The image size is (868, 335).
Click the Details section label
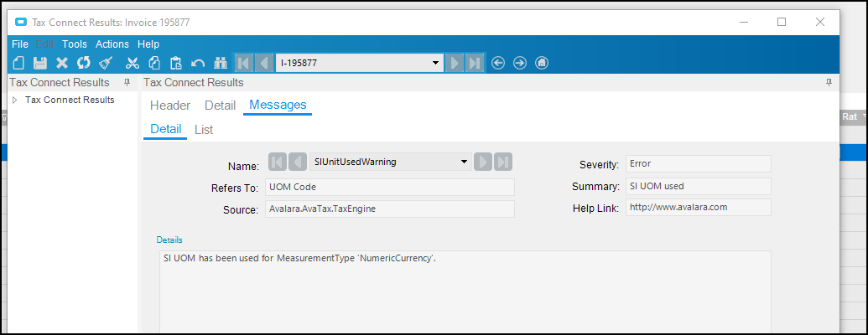tap(169, 240)
